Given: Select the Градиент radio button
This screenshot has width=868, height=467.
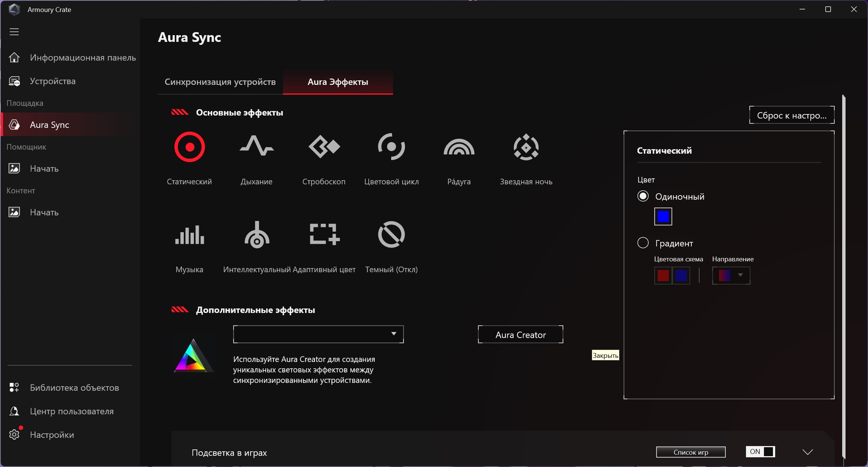Looking at the screenshot, I should click(643, 243).
